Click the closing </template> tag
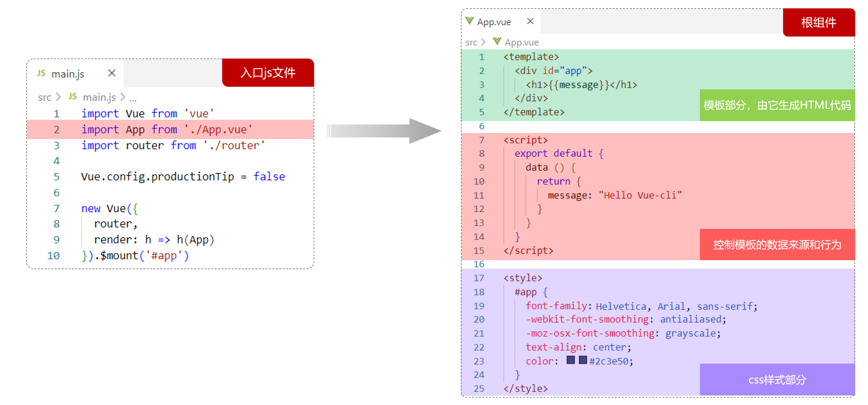868x405 pixels. 534,112
